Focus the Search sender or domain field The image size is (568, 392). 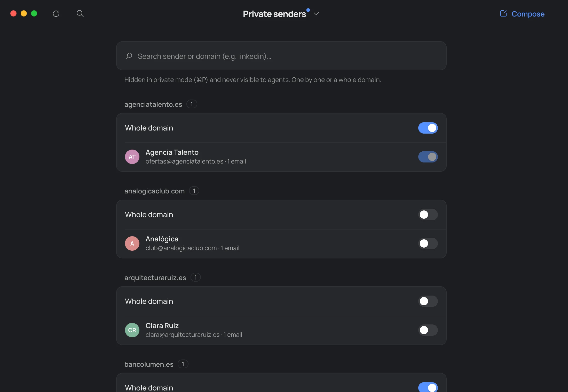click(x=281, y=56)
